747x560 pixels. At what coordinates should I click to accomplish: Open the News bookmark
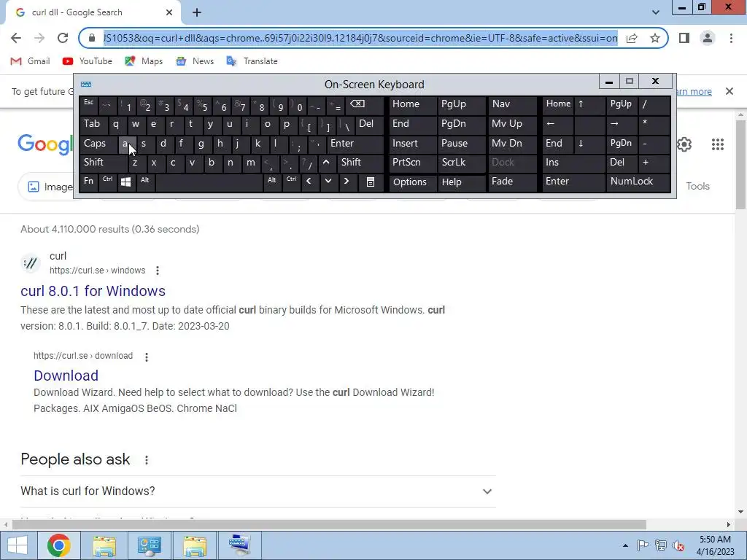194,61
